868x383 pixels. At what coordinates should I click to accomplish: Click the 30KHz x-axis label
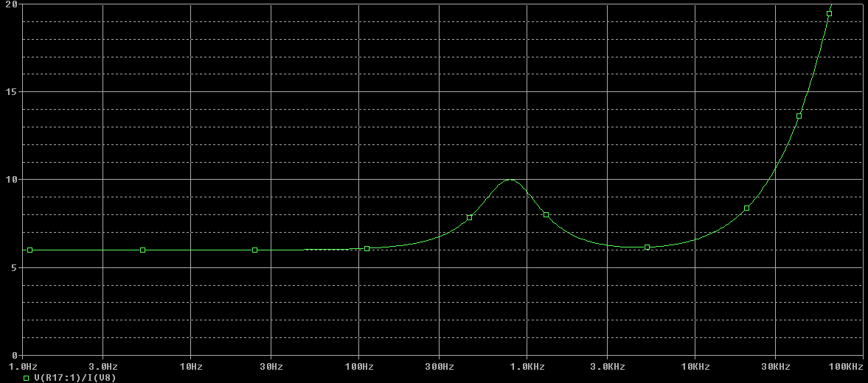(775, 366)
